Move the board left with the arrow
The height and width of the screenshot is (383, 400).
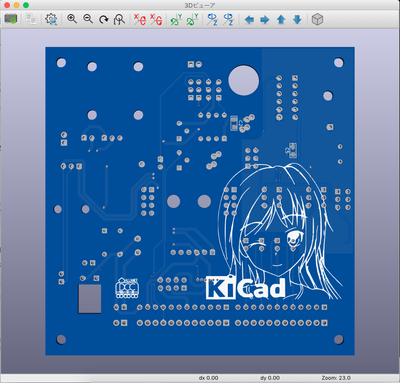click(x=249, y=20)
